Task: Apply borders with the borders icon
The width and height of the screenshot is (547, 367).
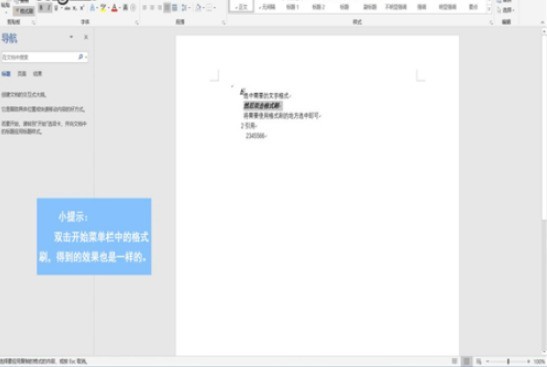Action: [209, 8]
